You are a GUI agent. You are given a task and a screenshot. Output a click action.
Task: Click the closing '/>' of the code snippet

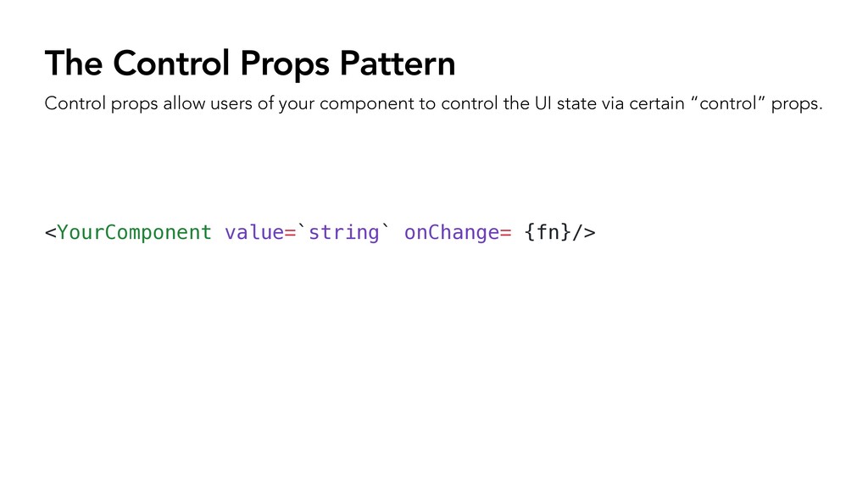click(x=583, y=232)
